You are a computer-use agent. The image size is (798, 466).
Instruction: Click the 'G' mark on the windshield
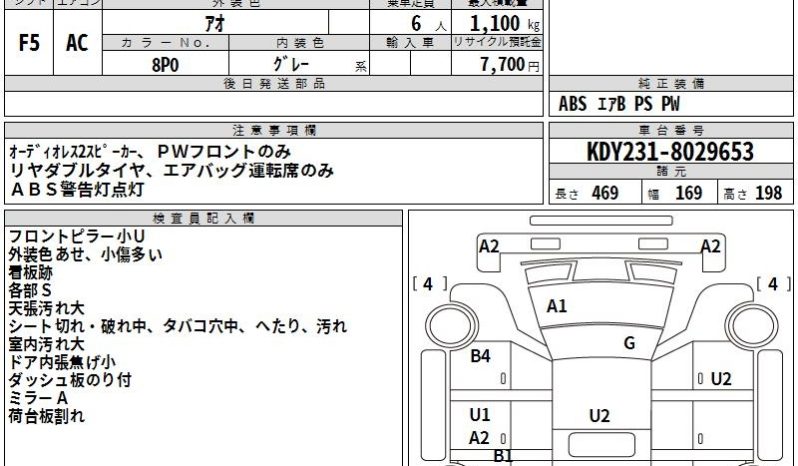tap(630, 343)
